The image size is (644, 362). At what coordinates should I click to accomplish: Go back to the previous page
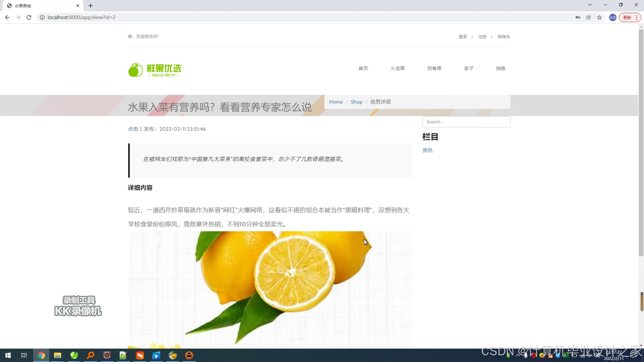point(7,17)
